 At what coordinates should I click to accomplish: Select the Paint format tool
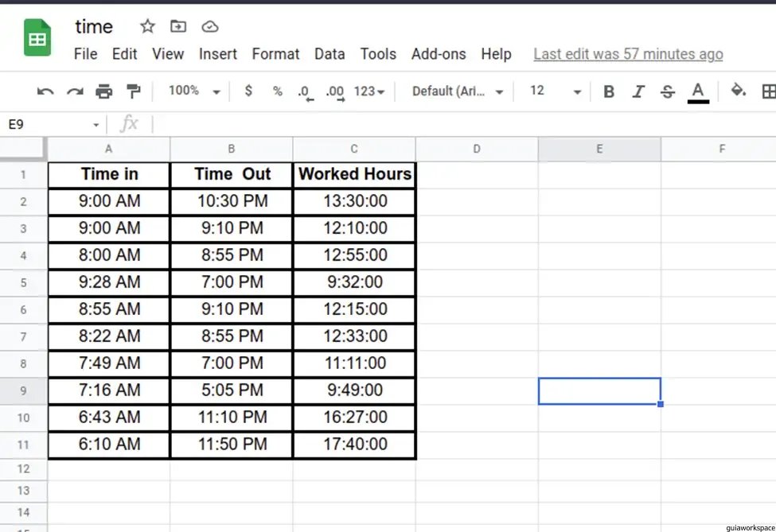point(133,91)
